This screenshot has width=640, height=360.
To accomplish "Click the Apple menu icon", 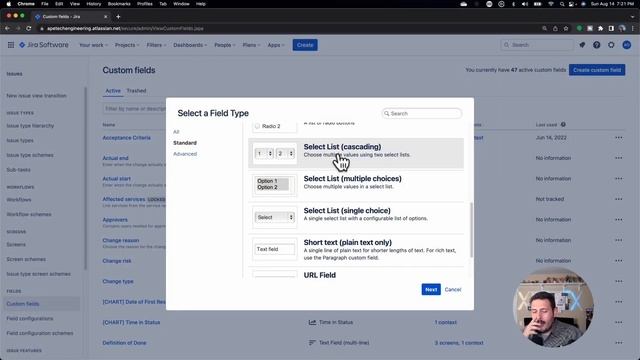I will pyautogui.click(x=9, y=4).
